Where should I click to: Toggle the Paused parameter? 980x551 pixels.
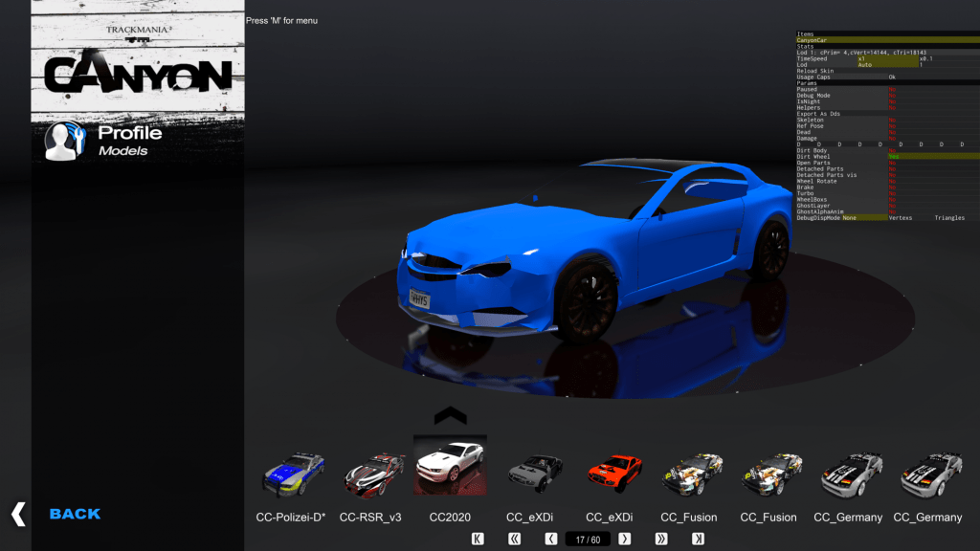892,89
